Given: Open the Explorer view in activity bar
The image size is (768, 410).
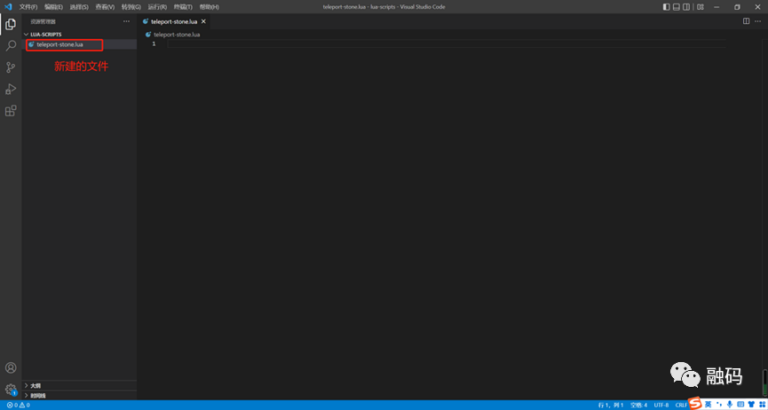Looking at the screenshot, I should [x=11, y=24].
